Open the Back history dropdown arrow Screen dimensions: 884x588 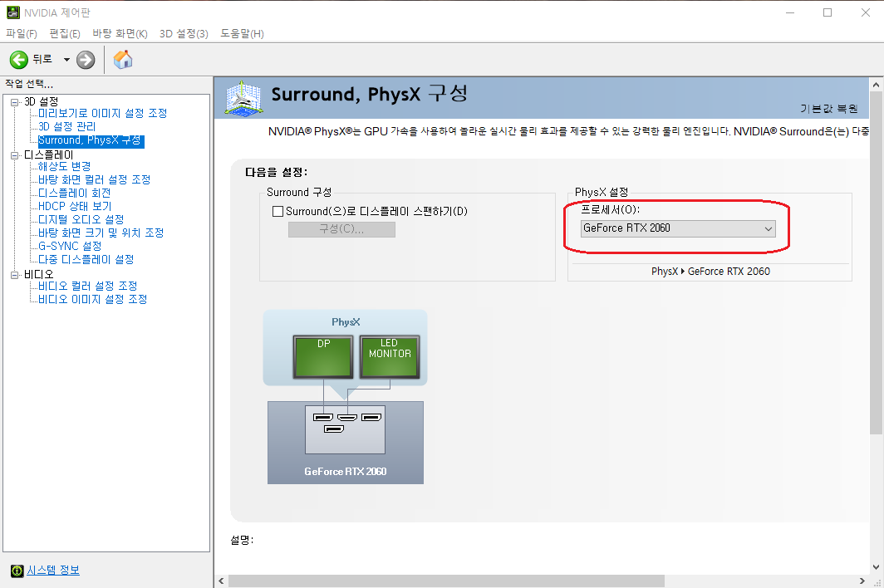coord(66,60)
